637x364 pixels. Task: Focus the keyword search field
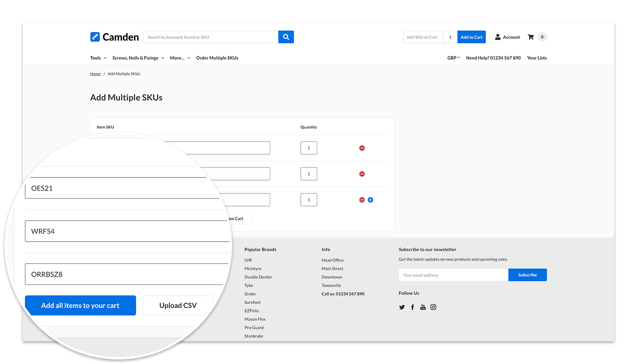tap(211, 37)
